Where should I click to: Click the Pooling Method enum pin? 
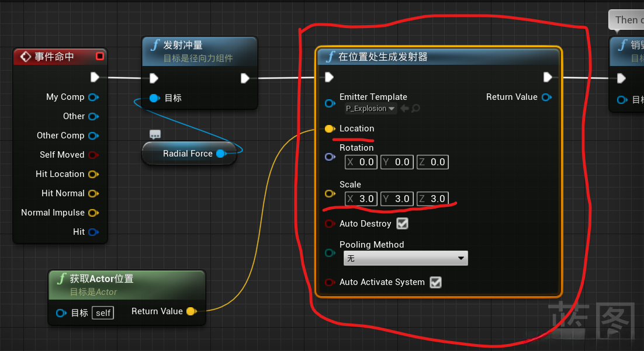tap(330, 253)
